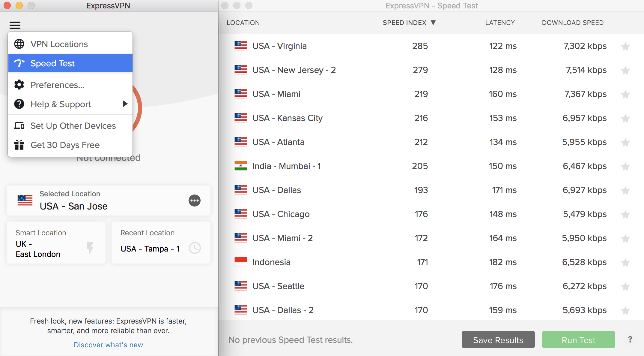Click the VPN Locations globe icon

point(19,44)
